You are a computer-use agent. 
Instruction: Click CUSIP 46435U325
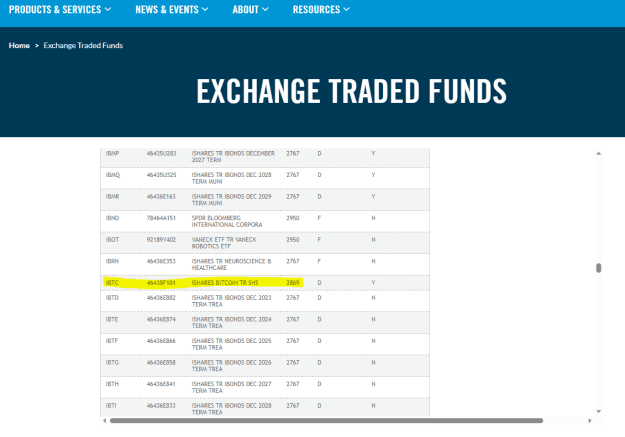pos(161,175)
